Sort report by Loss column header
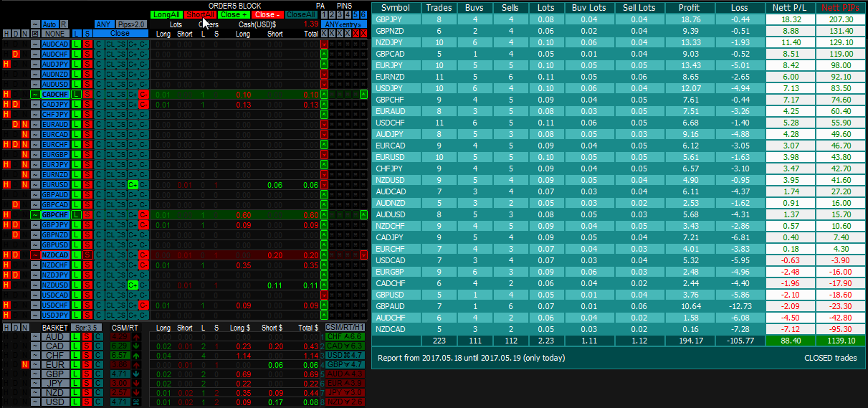 [x=740, y=7]
